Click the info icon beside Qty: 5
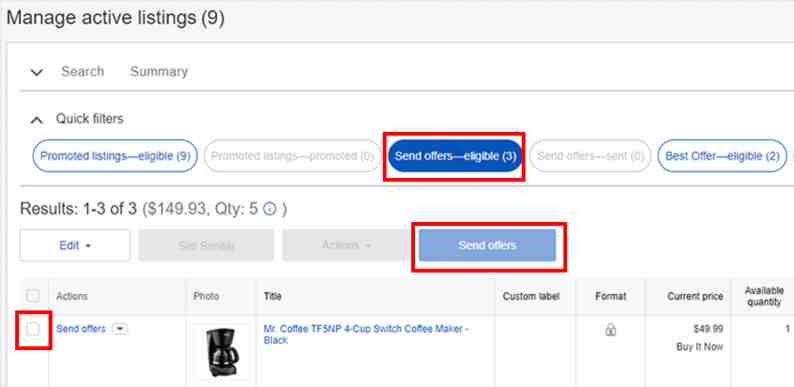Viewport: 794px width, 387px height. (x=270, y=209)
